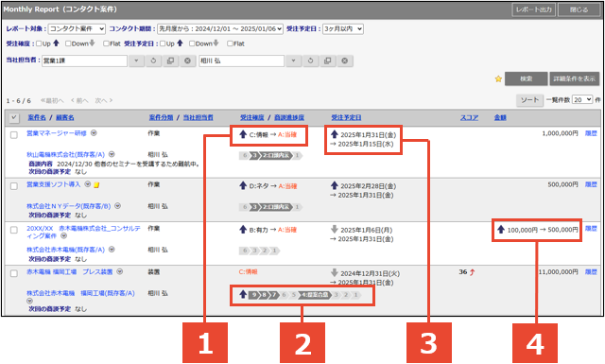Sort by 金額 column header
Screen dimensions: 605x364
click(500, 117)
